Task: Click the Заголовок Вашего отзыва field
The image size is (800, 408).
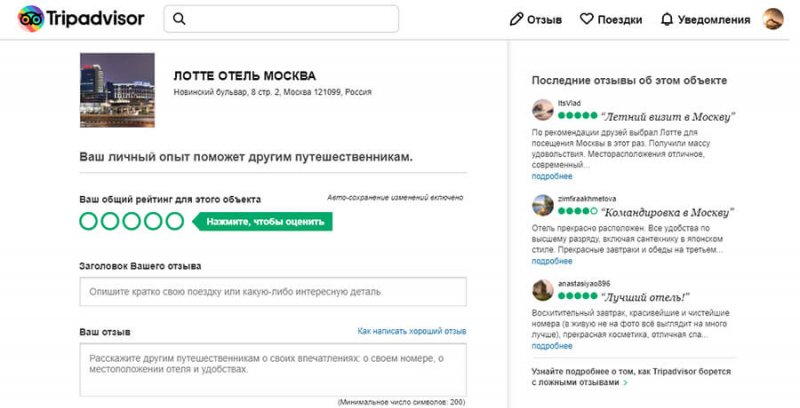Action: [273, 292]
